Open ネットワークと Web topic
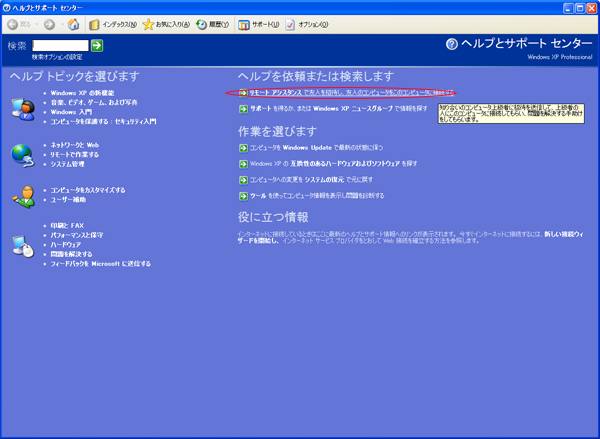Viewport: 600px width, 439px height. [x=75, y=145]
